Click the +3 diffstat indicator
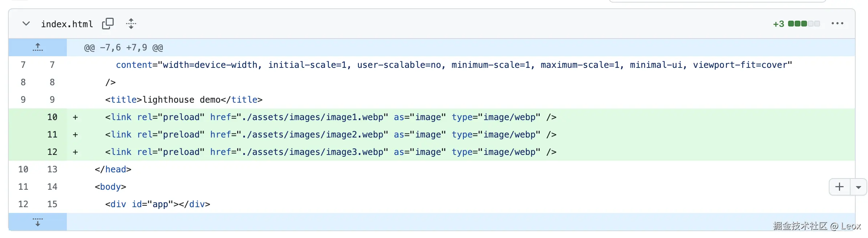The width and height of the screenshot is (868, 238). click(x=778, y=24)
